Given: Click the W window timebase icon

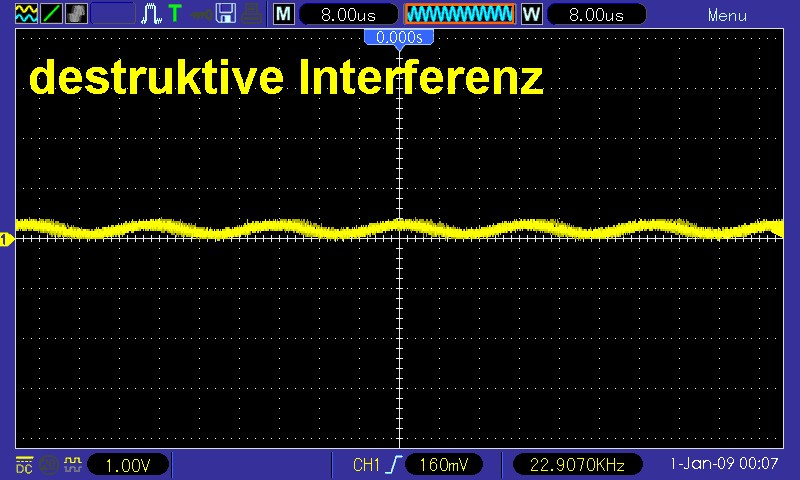Looking at the screenshot, I should tap(531, 14).
